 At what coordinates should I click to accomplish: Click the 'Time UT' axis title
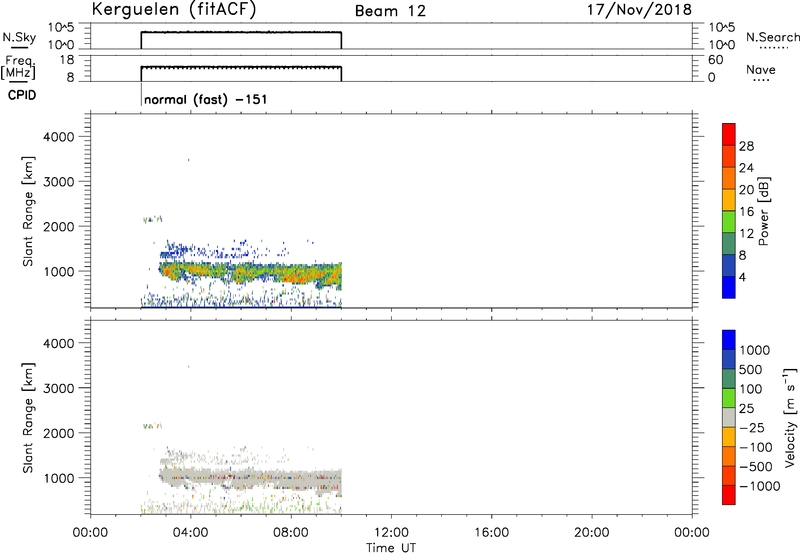coord(391,548)
